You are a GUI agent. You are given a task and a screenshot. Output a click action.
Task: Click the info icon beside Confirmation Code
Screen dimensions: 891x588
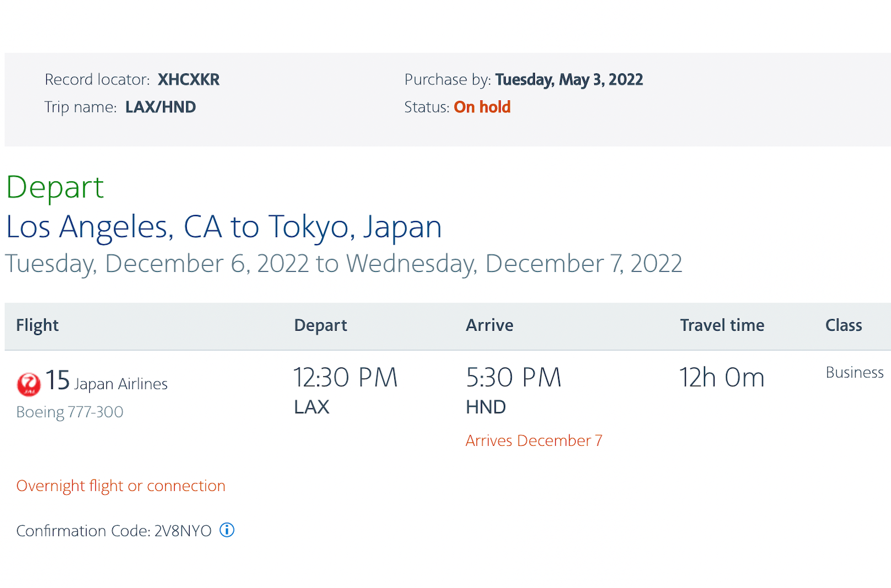click(227, 530)
